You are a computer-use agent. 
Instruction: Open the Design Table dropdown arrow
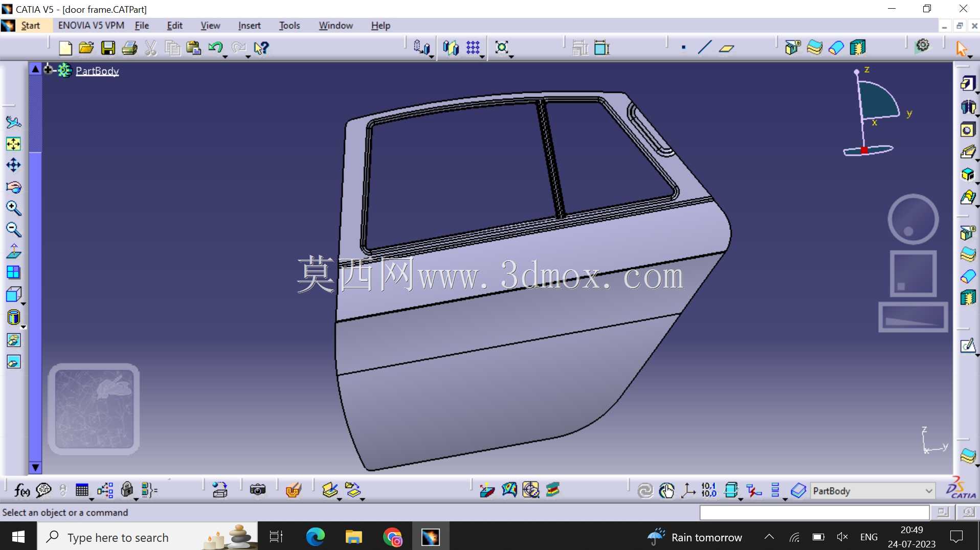(x=92, y=499)
